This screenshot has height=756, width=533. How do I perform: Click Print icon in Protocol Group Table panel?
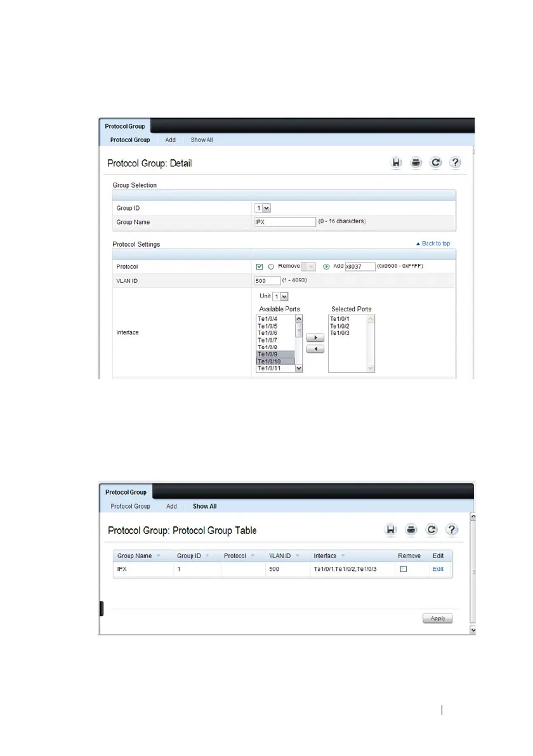click(x=411, y=530)
